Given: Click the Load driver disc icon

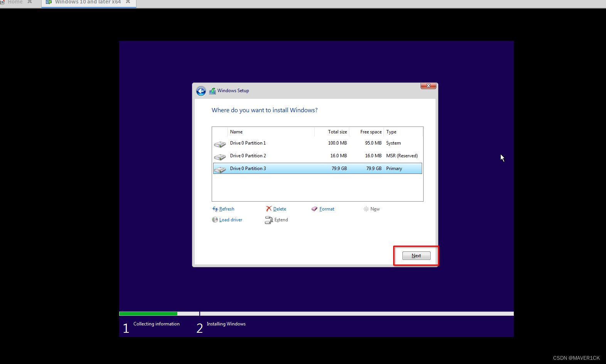Looking at the screenshot, I should (x=215, y=220).
